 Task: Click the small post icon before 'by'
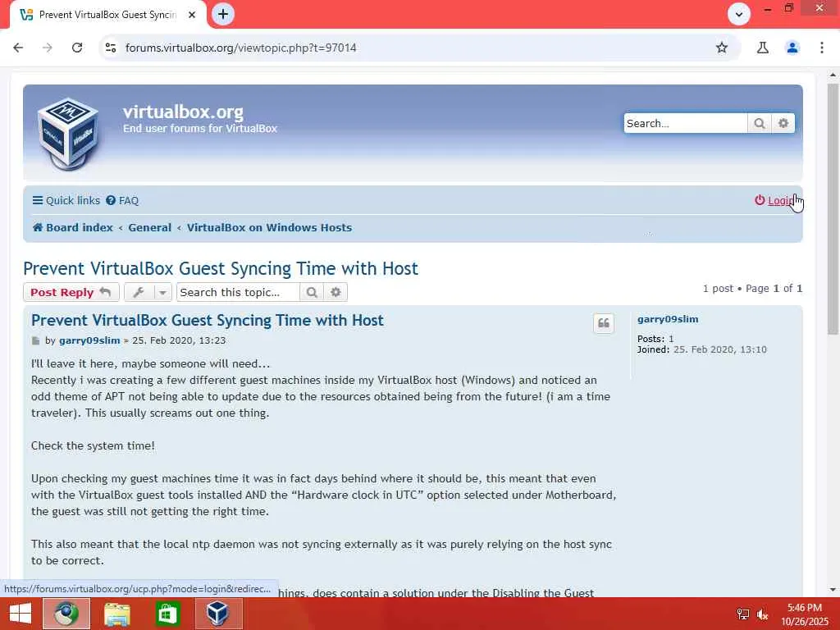(36, 340)
